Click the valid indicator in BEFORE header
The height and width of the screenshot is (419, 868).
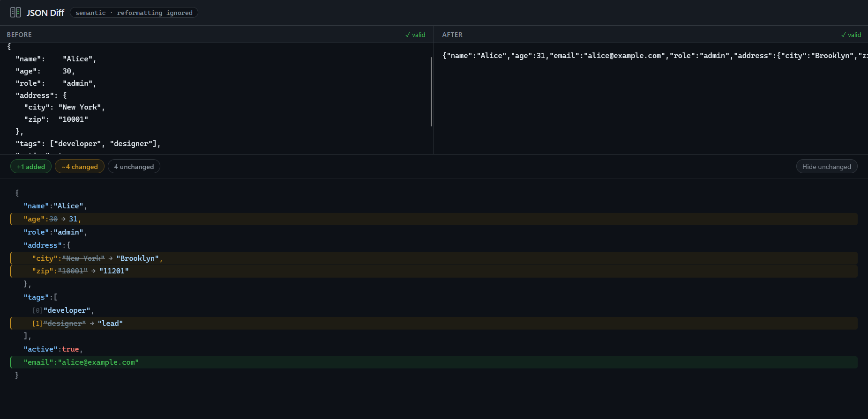pyautogui.click(x=415, y=35)
